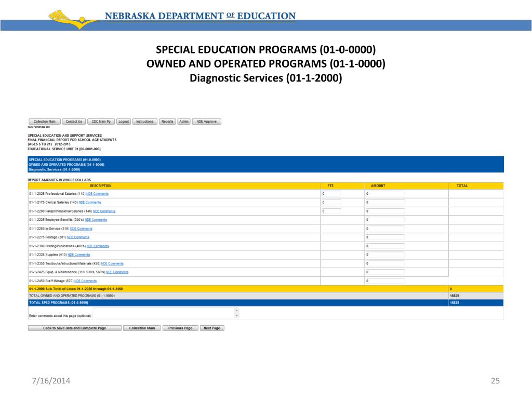Click the TOTAL column header
The height and width of the screenshot is (399, 532).
(462, 186)
